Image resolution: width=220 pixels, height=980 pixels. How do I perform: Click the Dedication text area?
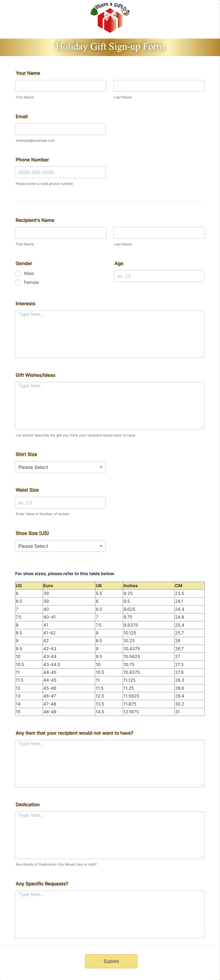coord(110,835)
